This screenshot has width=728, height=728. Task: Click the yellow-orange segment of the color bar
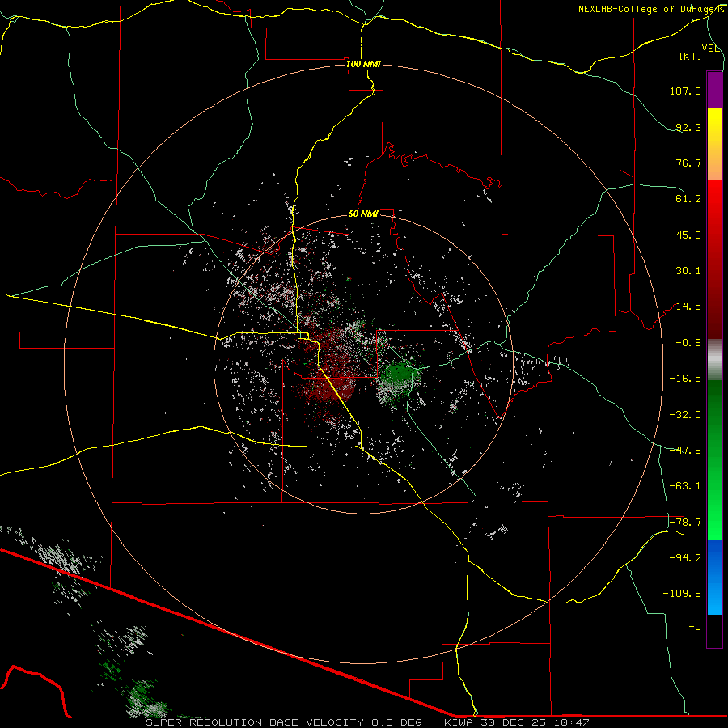714,144
